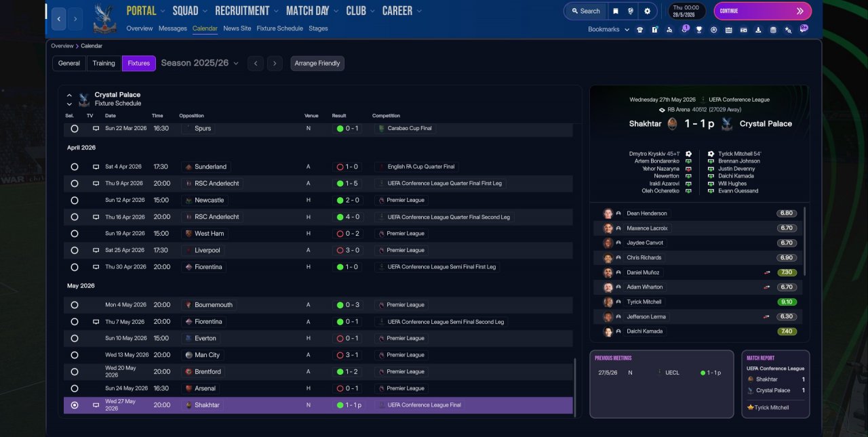
Task: Open the settings gear icon
Action: pos(647,11)
